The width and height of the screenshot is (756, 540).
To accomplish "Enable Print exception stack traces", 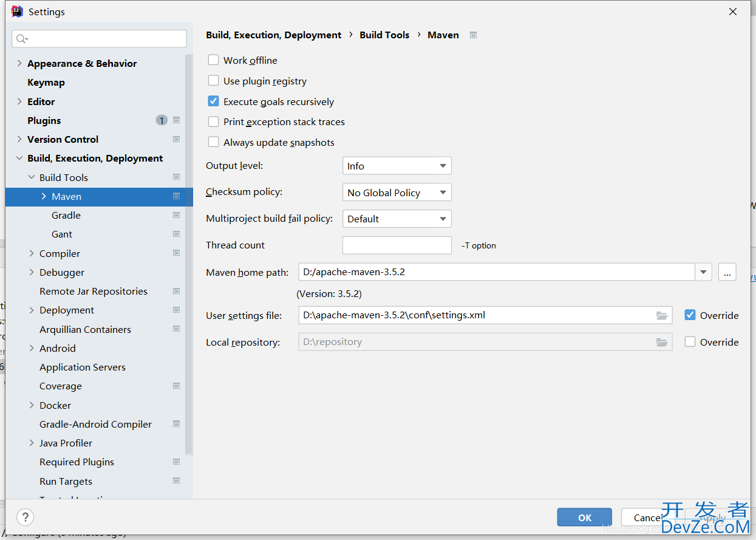I will (213, 121).
